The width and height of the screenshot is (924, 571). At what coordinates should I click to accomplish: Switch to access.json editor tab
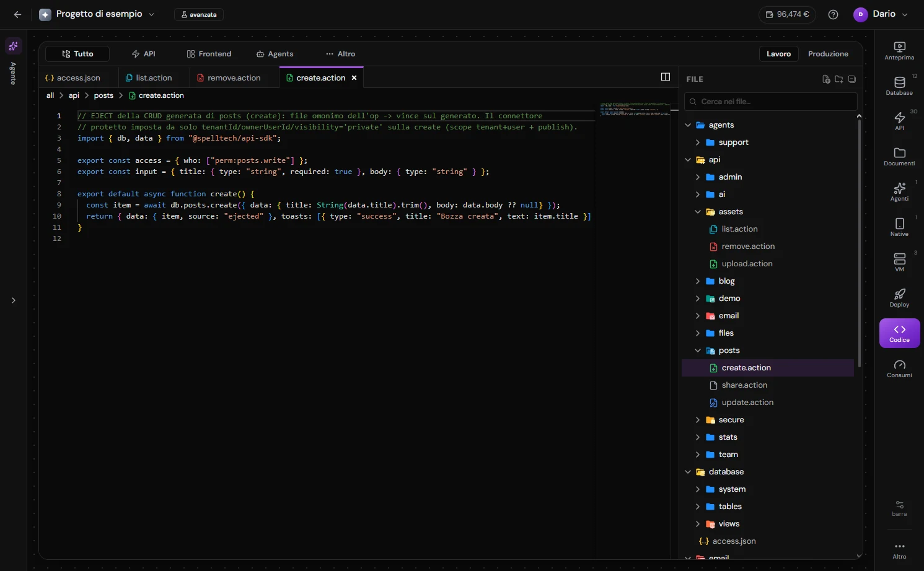pyautogui.click(x=78, y=78)
